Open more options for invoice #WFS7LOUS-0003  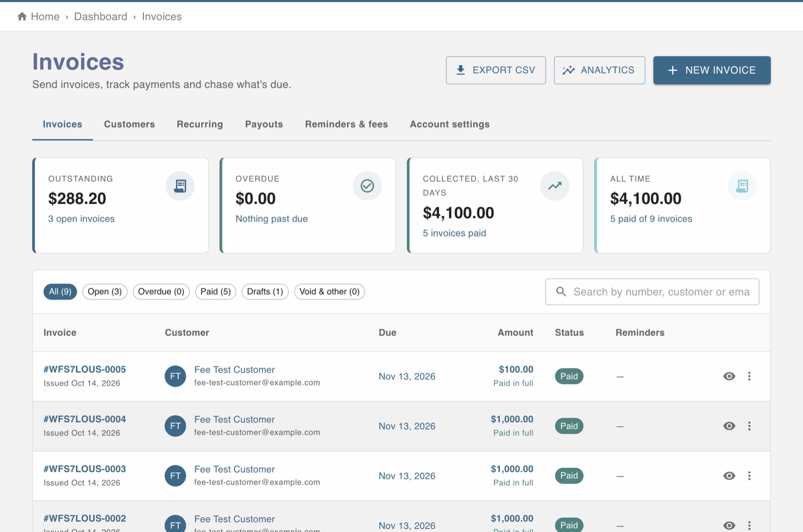tap(749, 475)
